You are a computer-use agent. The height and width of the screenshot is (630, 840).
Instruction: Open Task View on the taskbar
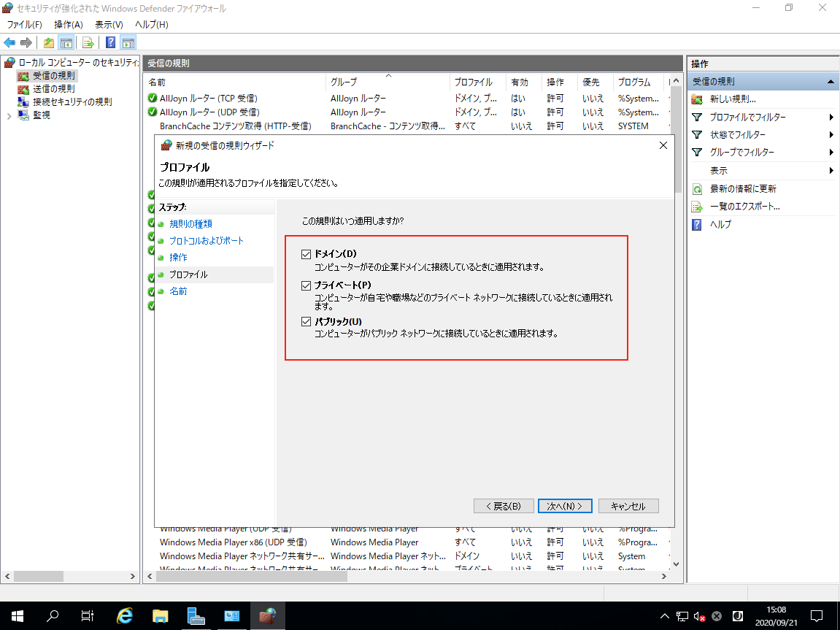click(x=88, y=616)
